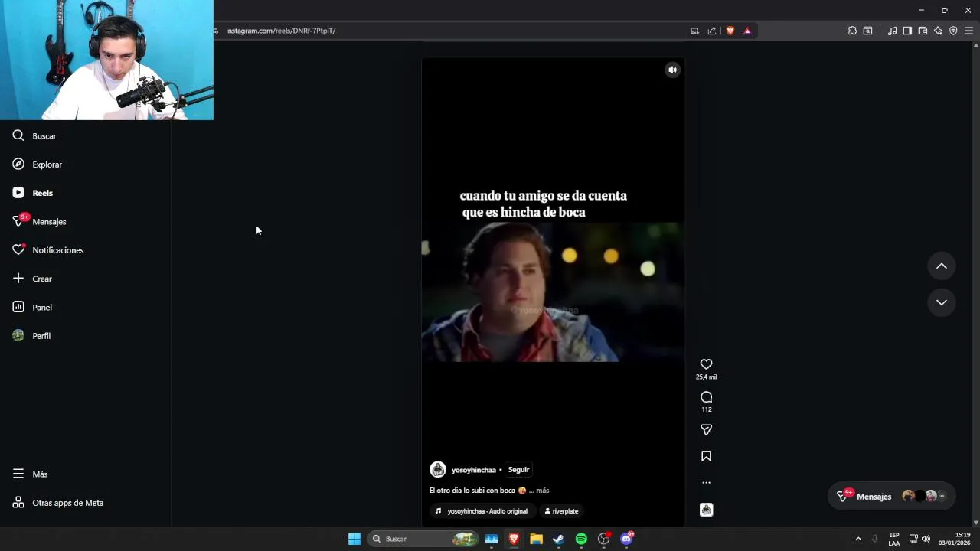Open Otras apps de Meta
Image resolution: width=980 pixels, height=551 pixels.
click(x=58, y=503)
